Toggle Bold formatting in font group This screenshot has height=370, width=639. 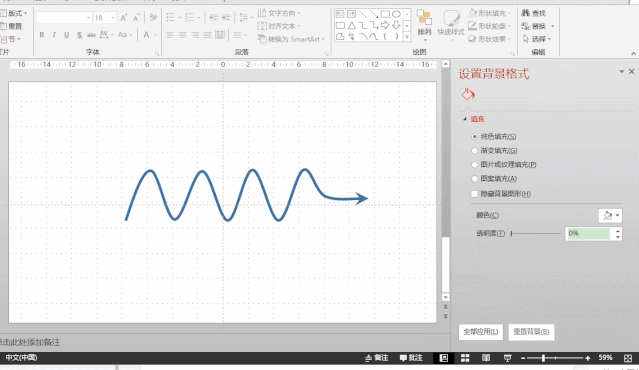coord(42,35)
